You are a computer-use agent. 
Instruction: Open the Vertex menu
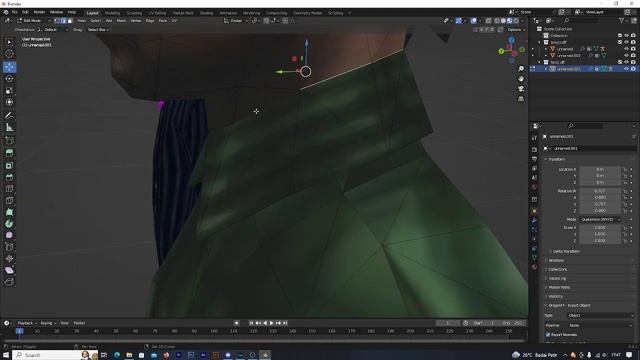[136, 20]
